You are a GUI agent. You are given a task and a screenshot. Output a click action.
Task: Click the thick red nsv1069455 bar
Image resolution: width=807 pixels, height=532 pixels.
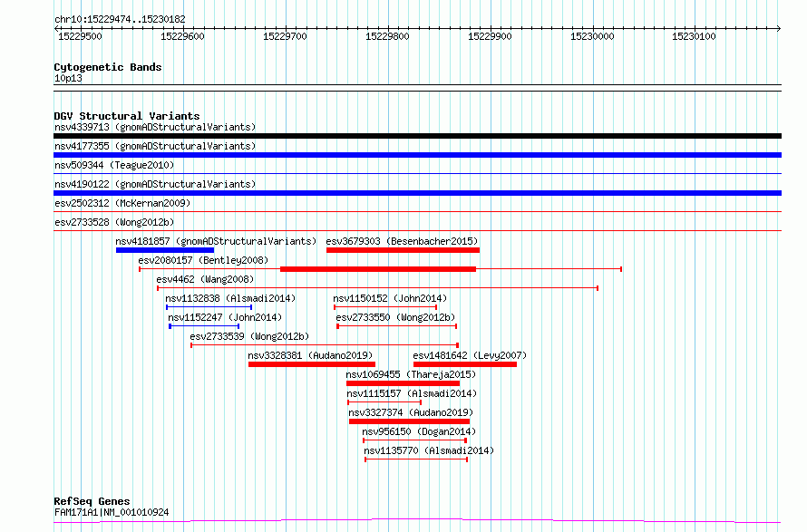[403, 383]
